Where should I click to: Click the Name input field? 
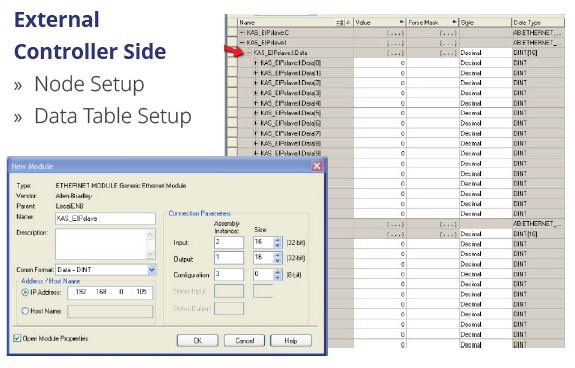coord(105,218)
